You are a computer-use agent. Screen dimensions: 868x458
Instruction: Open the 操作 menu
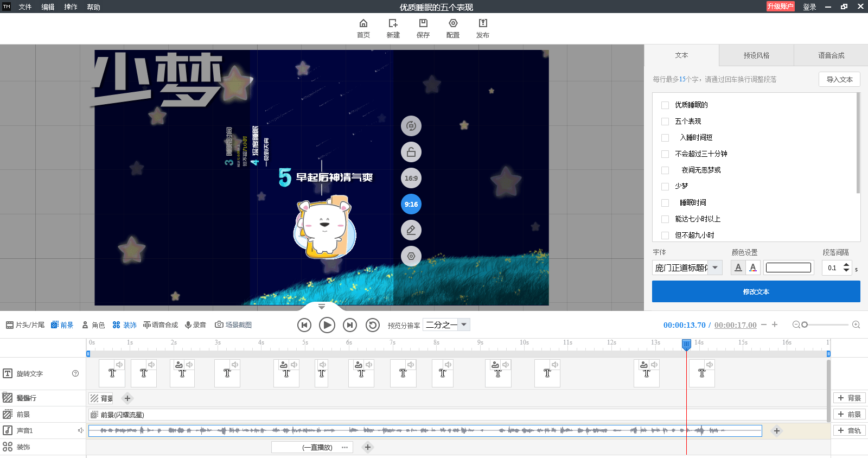(71, 7)
